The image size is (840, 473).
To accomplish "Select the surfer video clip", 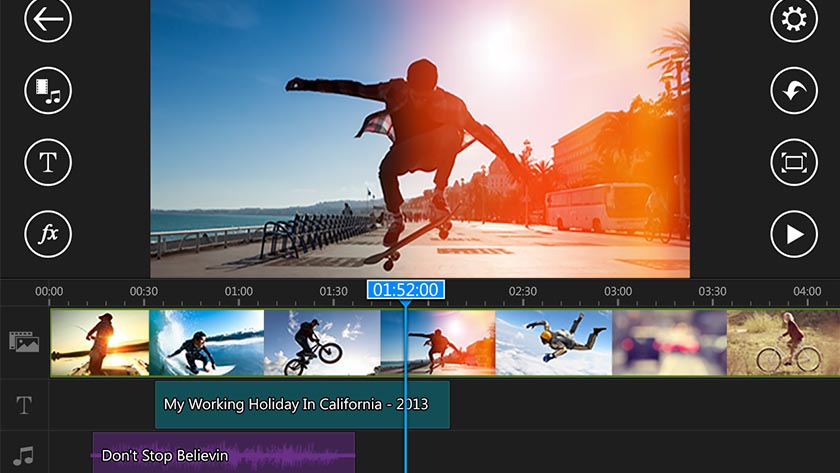I will coord(206,342).
